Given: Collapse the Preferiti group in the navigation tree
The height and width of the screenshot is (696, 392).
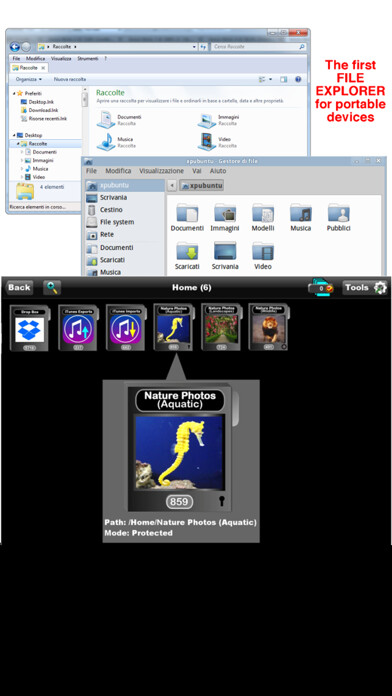Looking at the screenshot, I should [x=14, y=94].
